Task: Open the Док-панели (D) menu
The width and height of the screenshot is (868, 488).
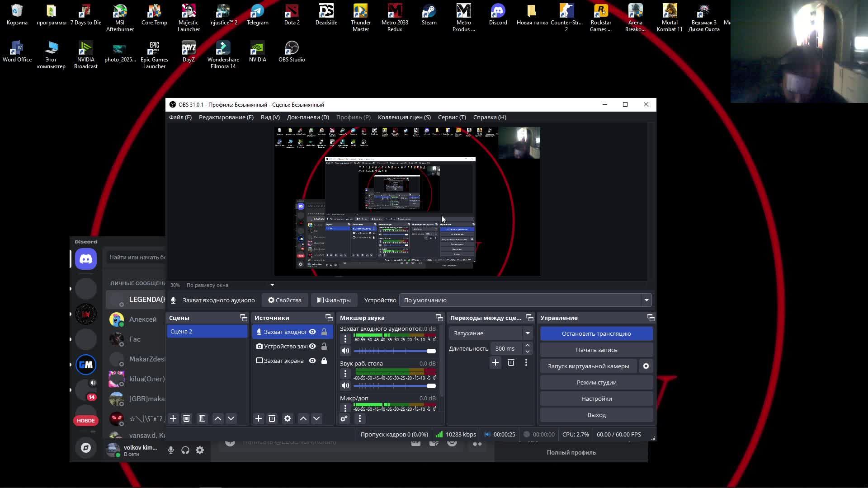Action: point(308,117)
